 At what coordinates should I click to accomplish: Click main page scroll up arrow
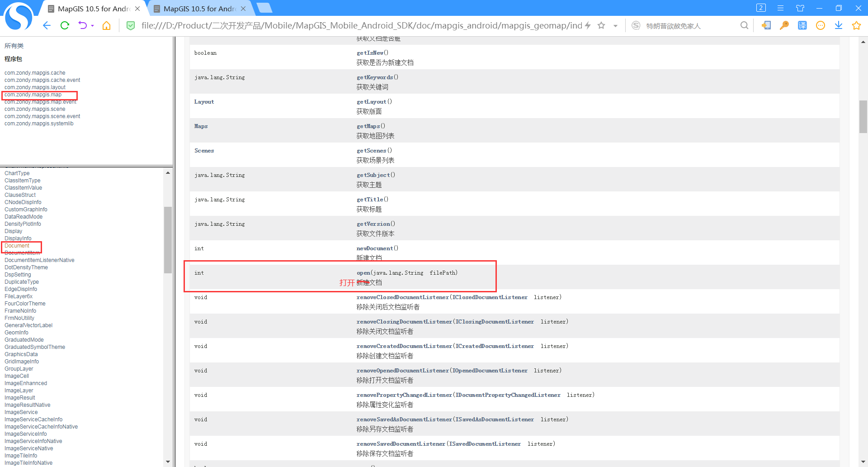point(863,42)
